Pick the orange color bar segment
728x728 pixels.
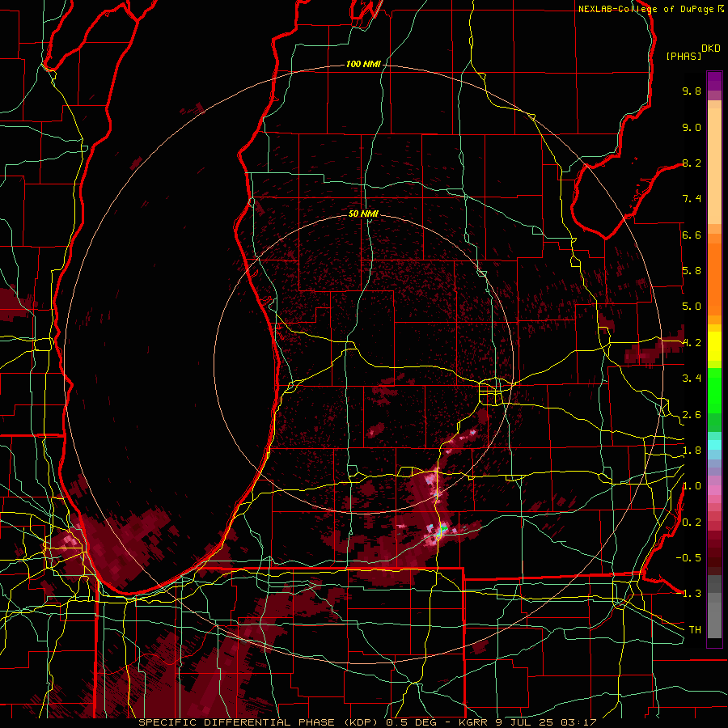(714, 279)
